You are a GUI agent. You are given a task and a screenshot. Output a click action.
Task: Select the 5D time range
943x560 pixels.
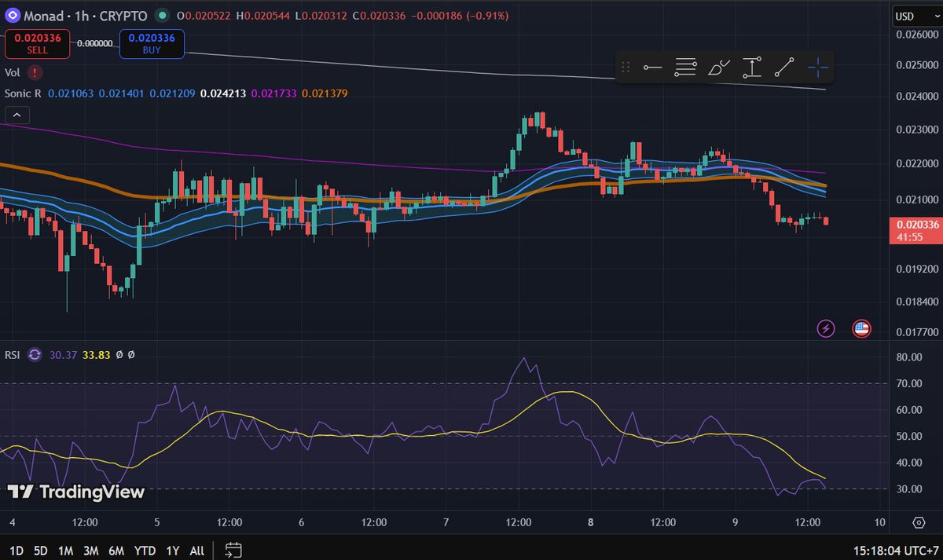click(42, 551)
